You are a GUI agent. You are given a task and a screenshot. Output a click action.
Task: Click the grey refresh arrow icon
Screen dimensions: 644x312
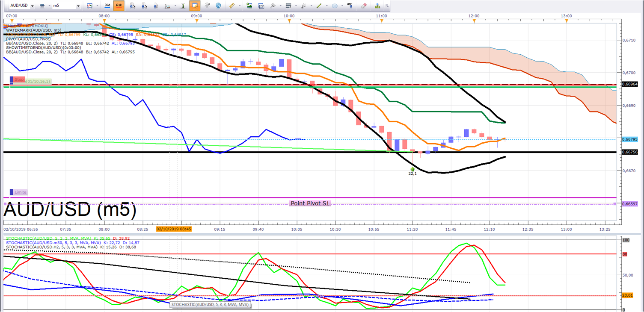[208, 6]
